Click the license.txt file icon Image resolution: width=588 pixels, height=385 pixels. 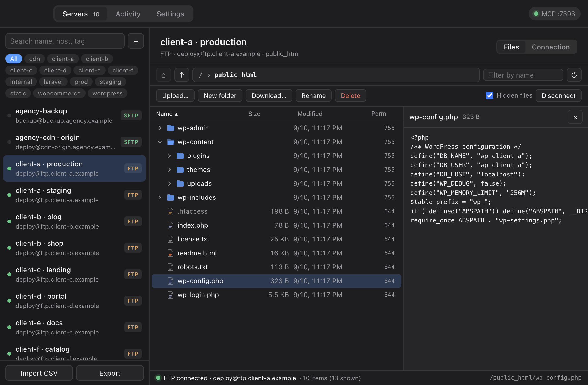click(x=171, y=239)
